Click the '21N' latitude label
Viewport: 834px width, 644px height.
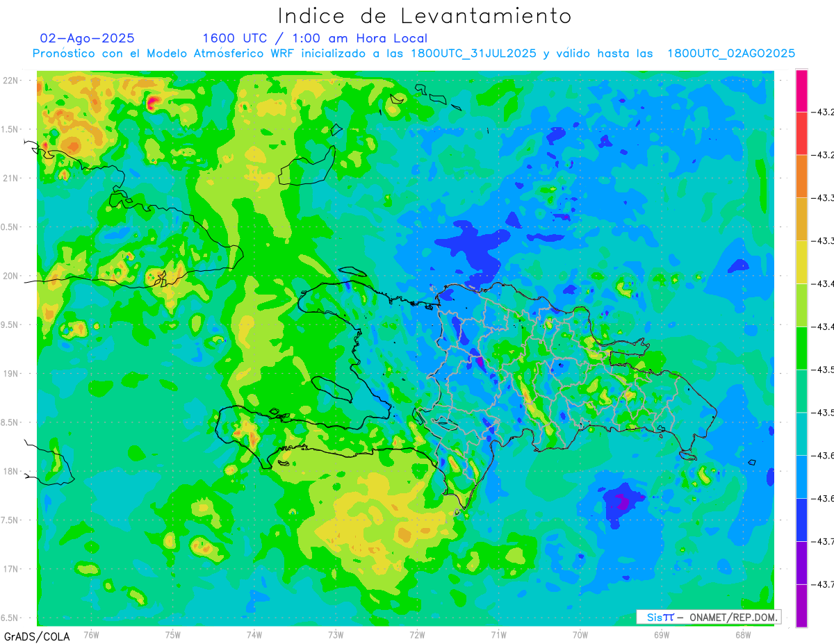(x=11, y=178)
